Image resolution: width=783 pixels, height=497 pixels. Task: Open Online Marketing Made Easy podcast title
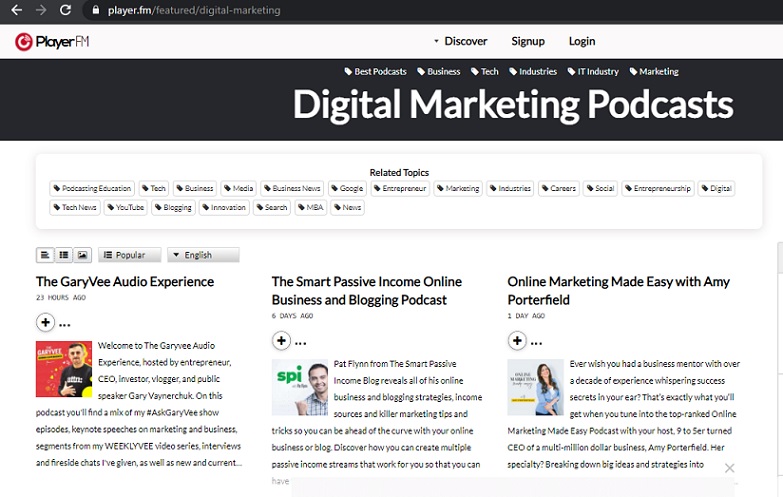click(618, 291)
